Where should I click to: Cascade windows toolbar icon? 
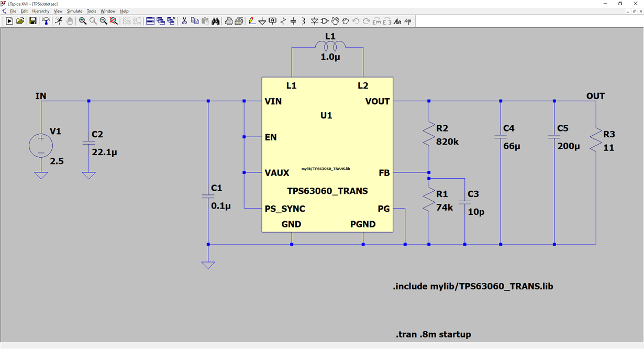161,21
